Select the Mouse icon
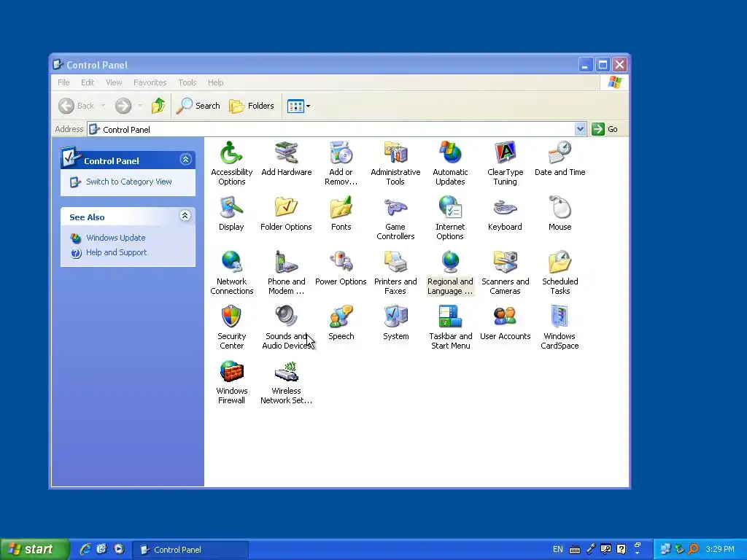The width and height of the screenshot is (747, 560). [560, 214]
